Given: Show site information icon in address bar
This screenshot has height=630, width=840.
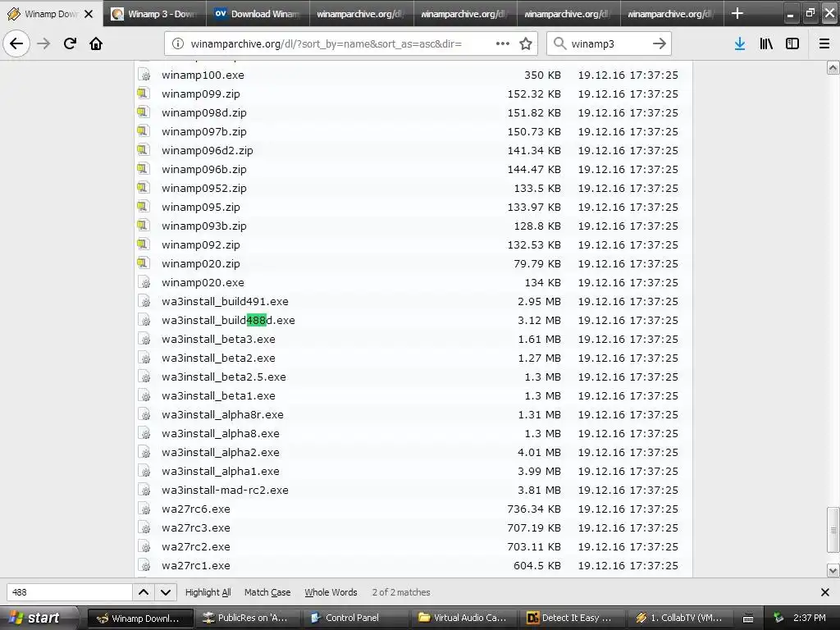Looking at the screenshot, I should point(178,43).
